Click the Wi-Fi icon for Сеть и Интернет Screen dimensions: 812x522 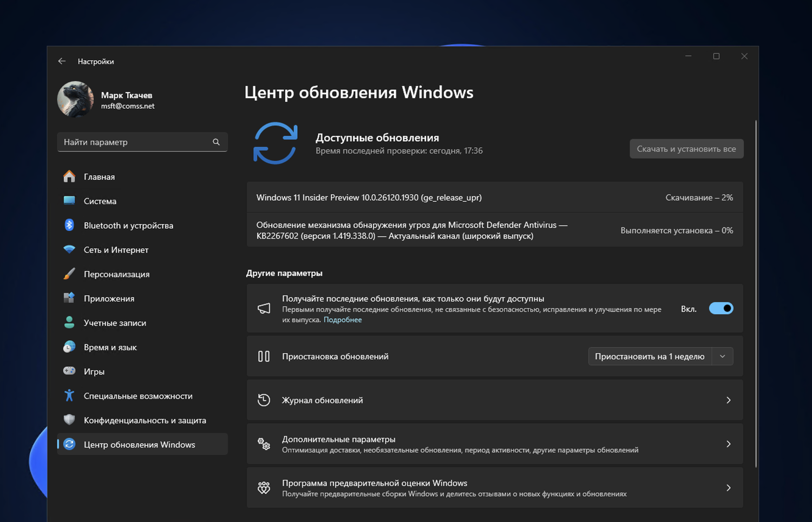pos(69,249)
